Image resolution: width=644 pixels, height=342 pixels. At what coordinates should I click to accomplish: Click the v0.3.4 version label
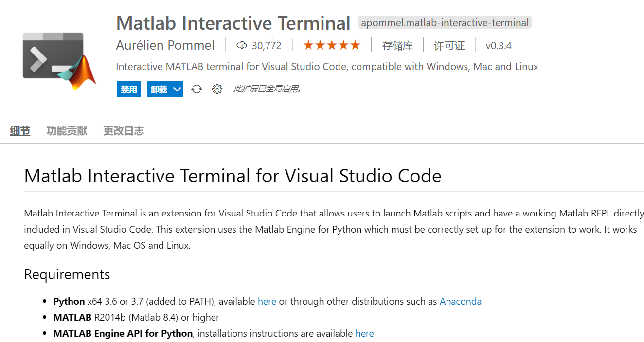499,46
